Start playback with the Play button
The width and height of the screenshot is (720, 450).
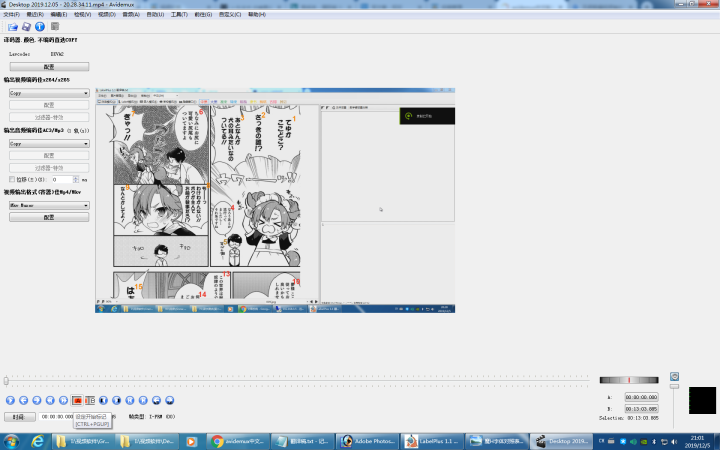[10, 400]
